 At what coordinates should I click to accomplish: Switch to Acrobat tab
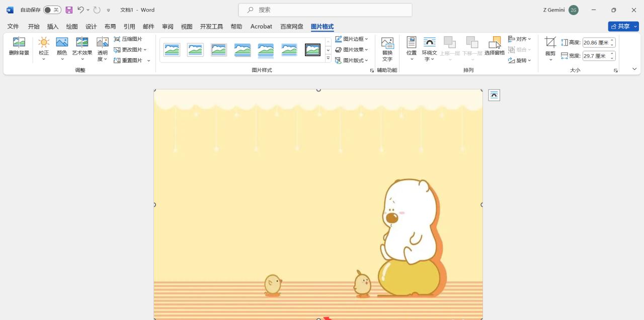point(261,27)
